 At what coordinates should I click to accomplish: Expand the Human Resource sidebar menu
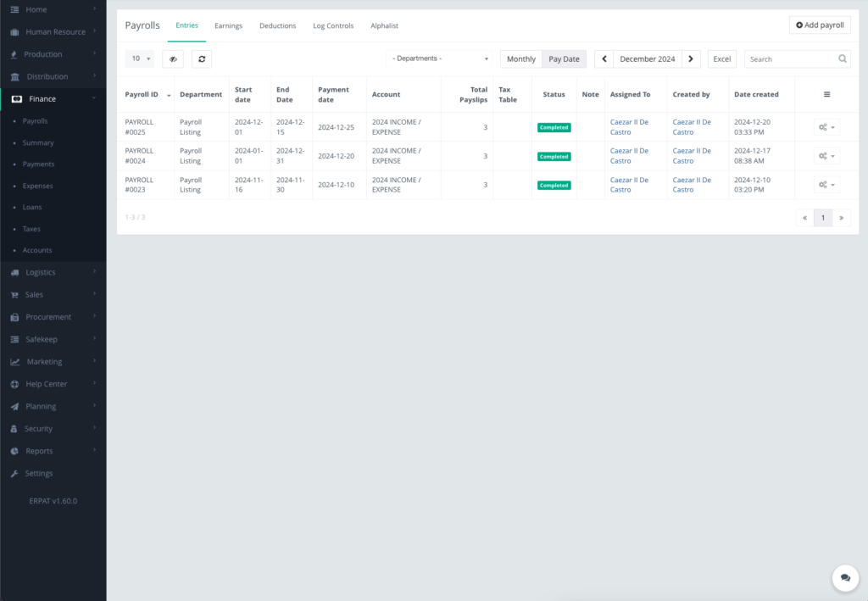click(x=55, y=32)
